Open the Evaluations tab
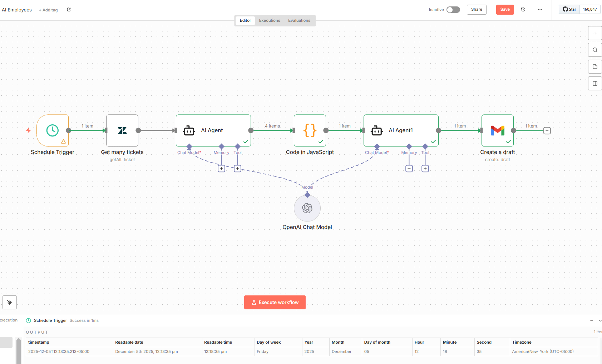Viewport: 602px width, 364px height. pyautogui.click(x=299, y=20)
